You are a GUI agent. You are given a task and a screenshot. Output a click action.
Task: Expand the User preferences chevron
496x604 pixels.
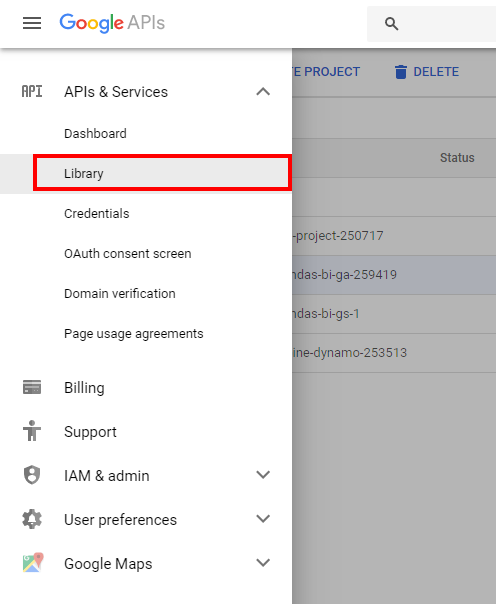click(263, 518)
